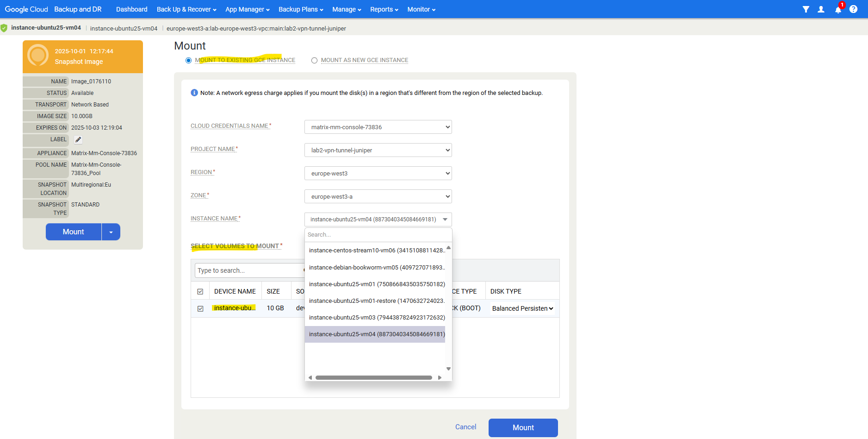Click the dropdown list horizontal scrollbar
This screenshot has height=439, width=868.
pyautogui.click(x=373, y=377)
